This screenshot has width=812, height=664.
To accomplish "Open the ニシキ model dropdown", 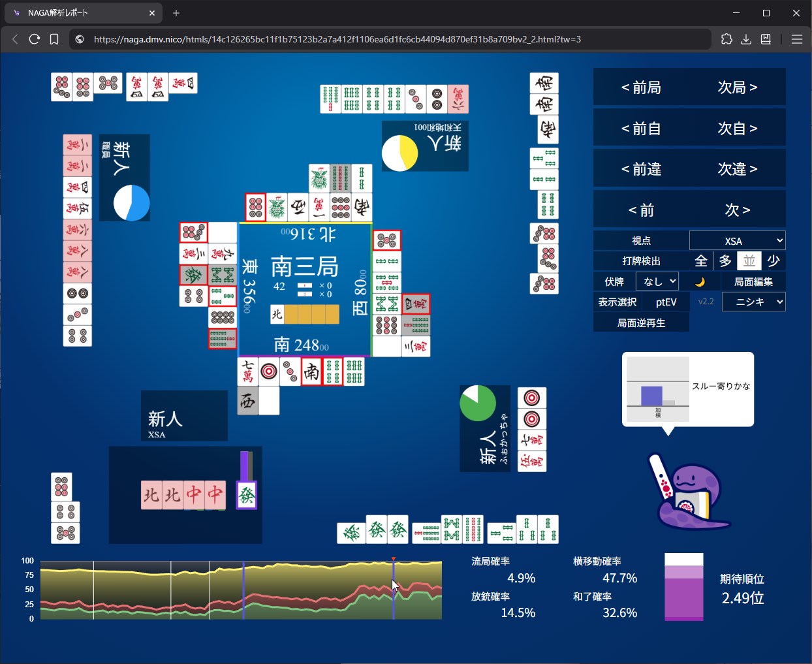I will 753,302.
